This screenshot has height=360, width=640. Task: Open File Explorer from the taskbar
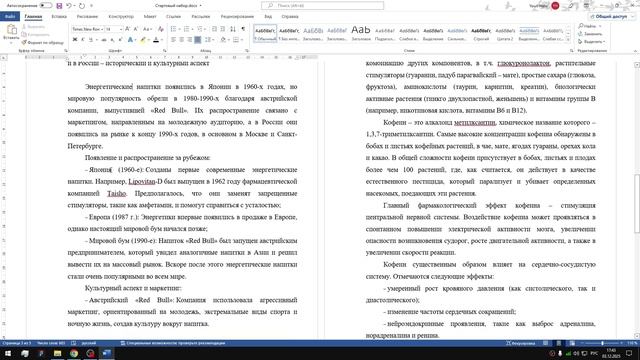coord(57,353)
